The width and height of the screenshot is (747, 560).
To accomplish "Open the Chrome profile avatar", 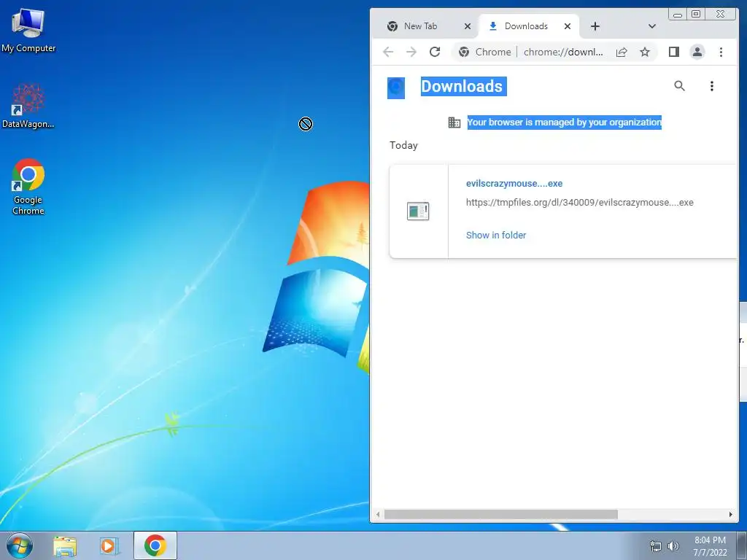I will tap(697, 52).
